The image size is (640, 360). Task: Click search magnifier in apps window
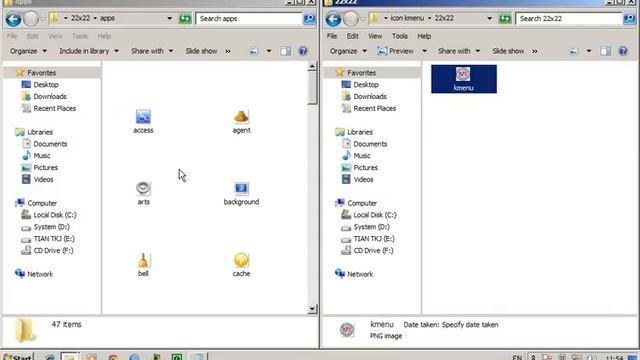(x=309, y=18)
